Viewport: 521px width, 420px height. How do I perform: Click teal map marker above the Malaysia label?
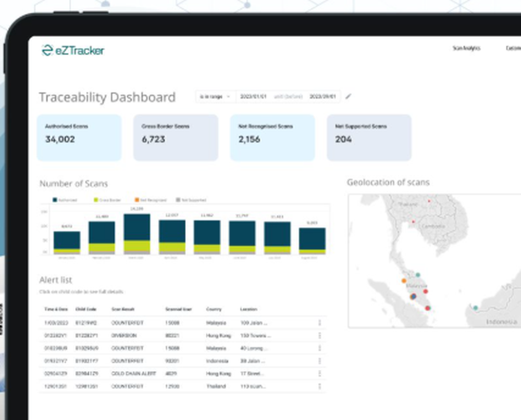point(418,275)
